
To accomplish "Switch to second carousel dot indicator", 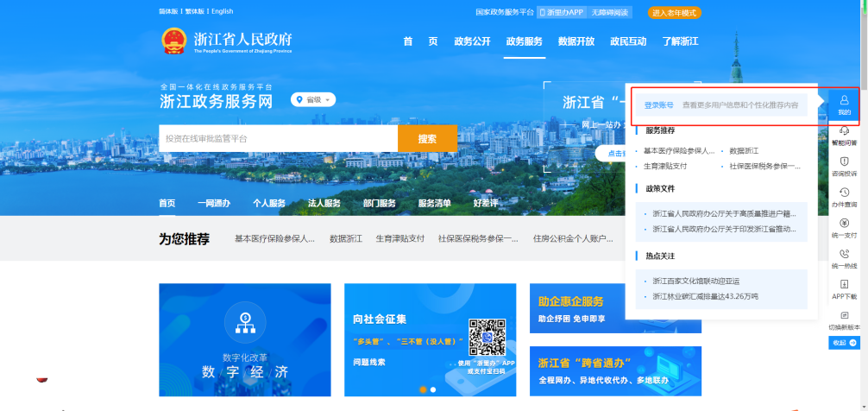I will click(x=433, y=389).
